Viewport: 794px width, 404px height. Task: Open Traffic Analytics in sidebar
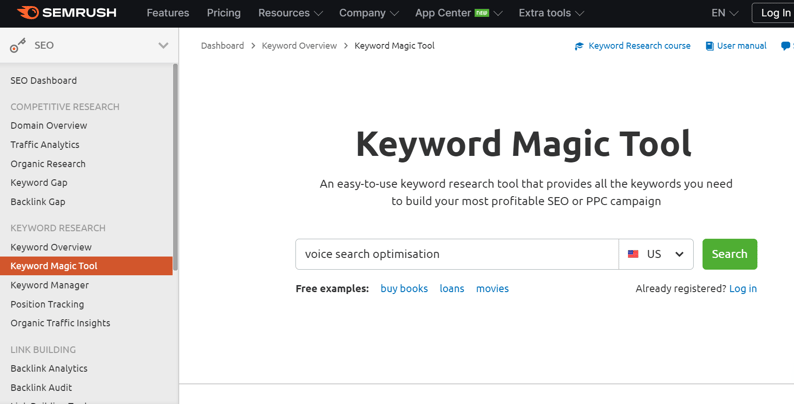45,145
